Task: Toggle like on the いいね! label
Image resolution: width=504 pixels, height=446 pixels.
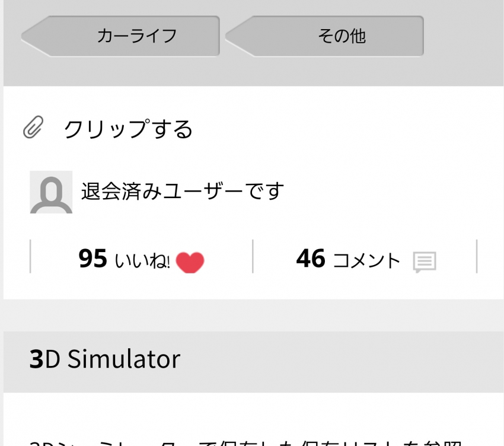Action: click(x=141, y=260)
